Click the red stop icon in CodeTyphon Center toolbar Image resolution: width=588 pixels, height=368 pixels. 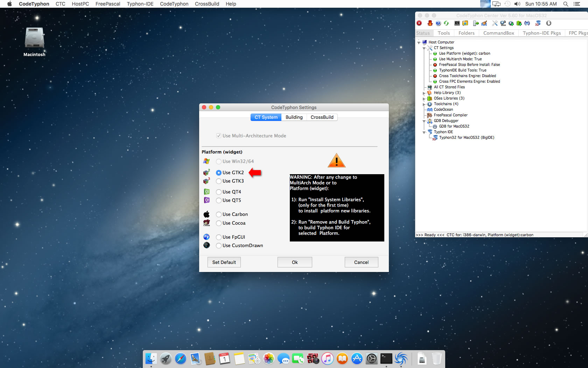coord(419,23)
